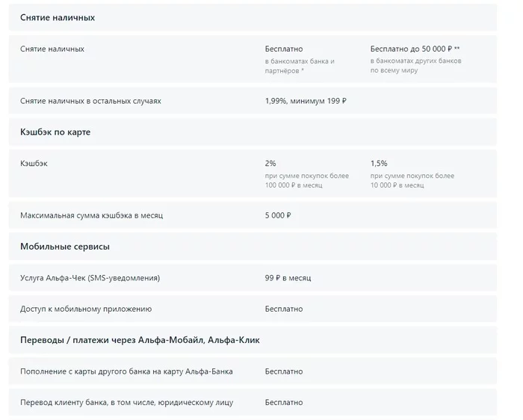Click the 'Снятие наличных' section header
This screenshot has height=420, width=523.
click(58, 17)
